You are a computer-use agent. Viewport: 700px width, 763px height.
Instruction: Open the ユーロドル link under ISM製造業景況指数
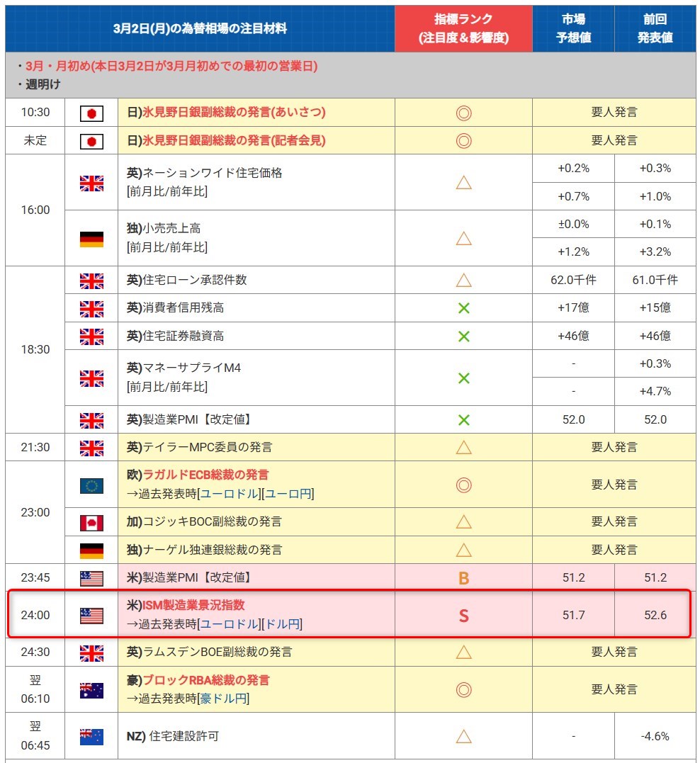click(230, 624)
